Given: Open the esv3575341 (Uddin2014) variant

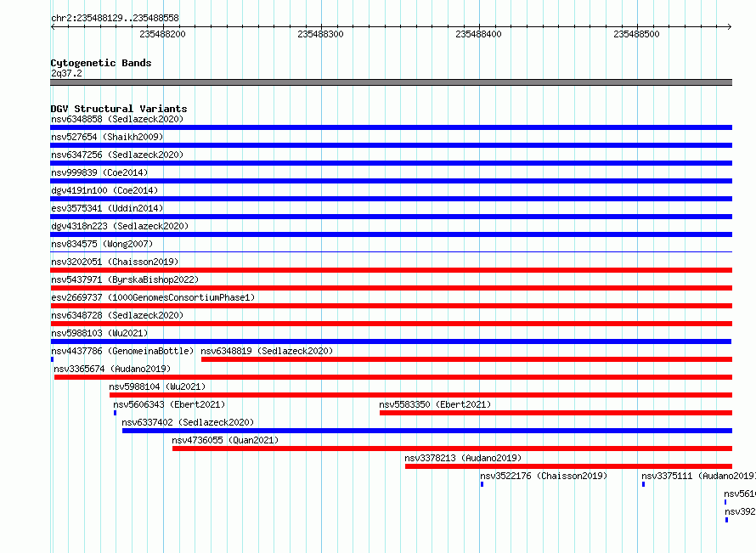Looking at the screenshot, I should [107, 208].
